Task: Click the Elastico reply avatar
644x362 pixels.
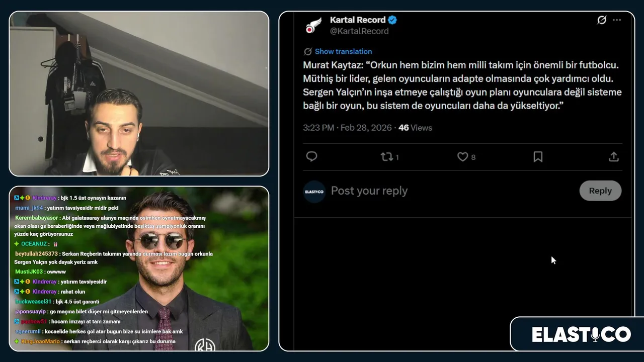Action: click(314, 192)
